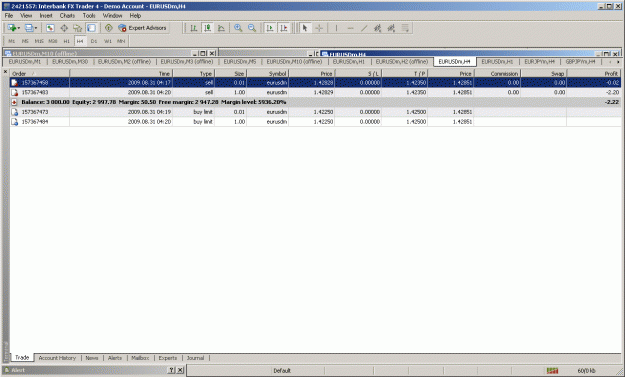Select the Crosshair cursor tool
Screen dimensions: 625x377
319,28
